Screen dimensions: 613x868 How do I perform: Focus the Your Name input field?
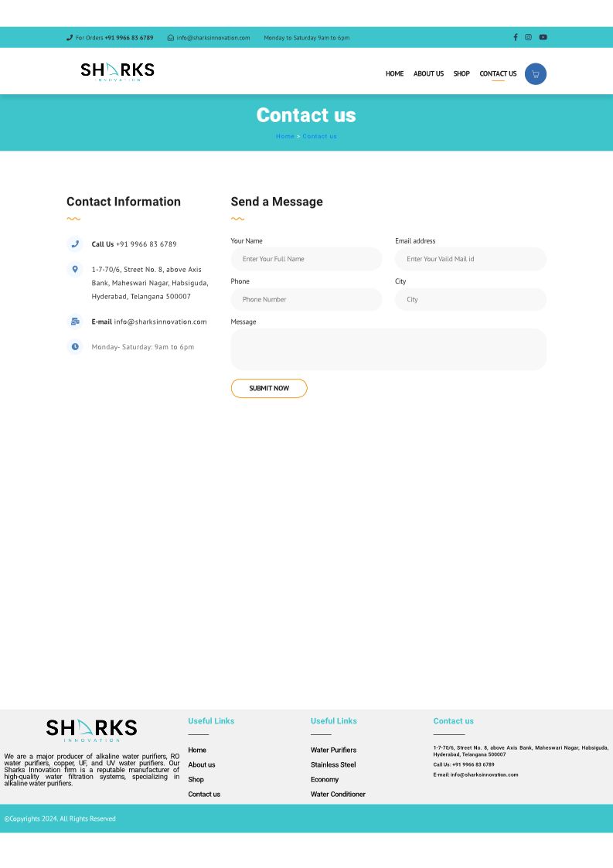[x=306, y=259]
